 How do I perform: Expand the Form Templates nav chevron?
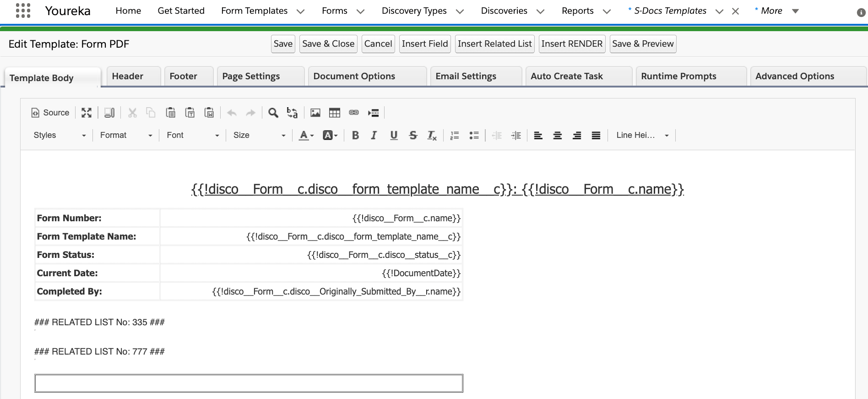point(300,11)
